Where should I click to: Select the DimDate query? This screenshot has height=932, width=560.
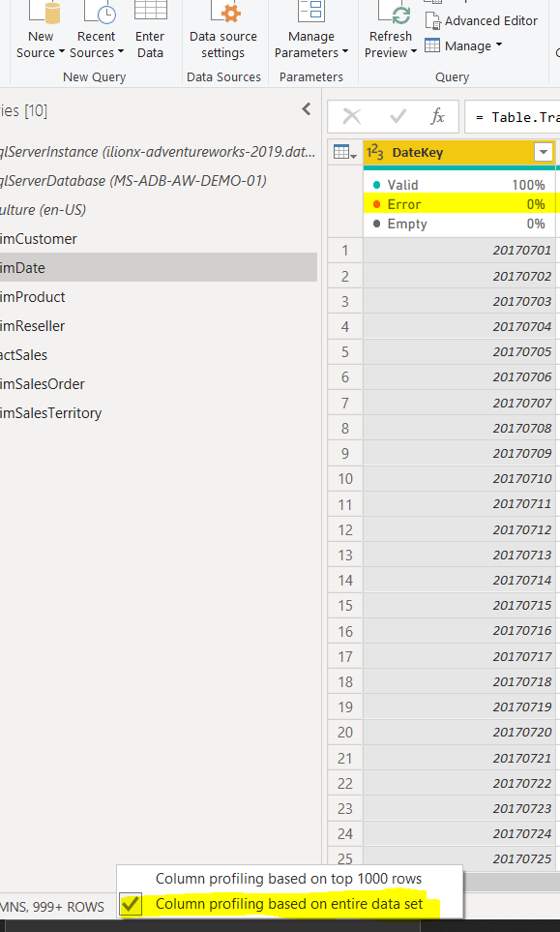(159, 267)
